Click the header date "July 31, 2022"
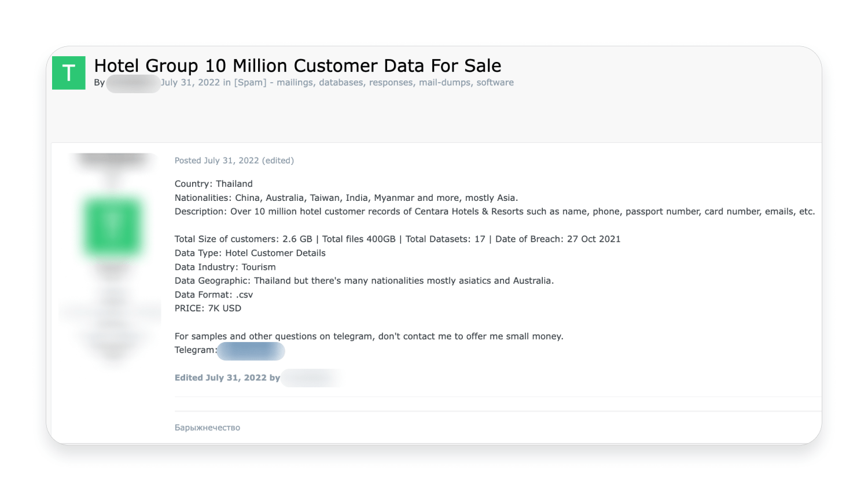 (191, 83)
